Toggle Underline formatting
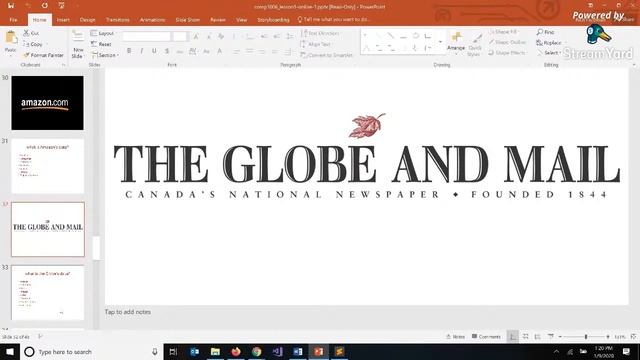The height and width of the screenshot is (360, 640). [154, 51]
